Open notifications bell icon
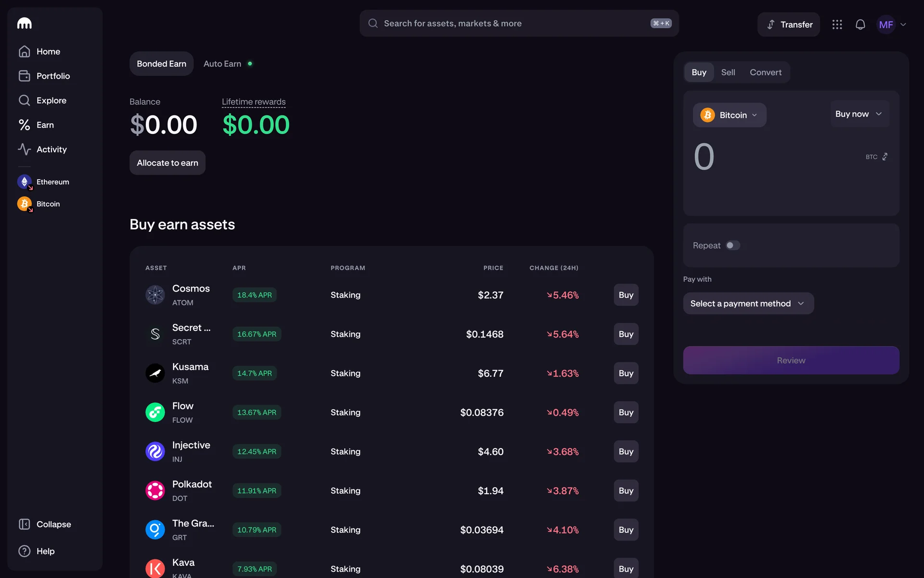 [x=860, y=25]
